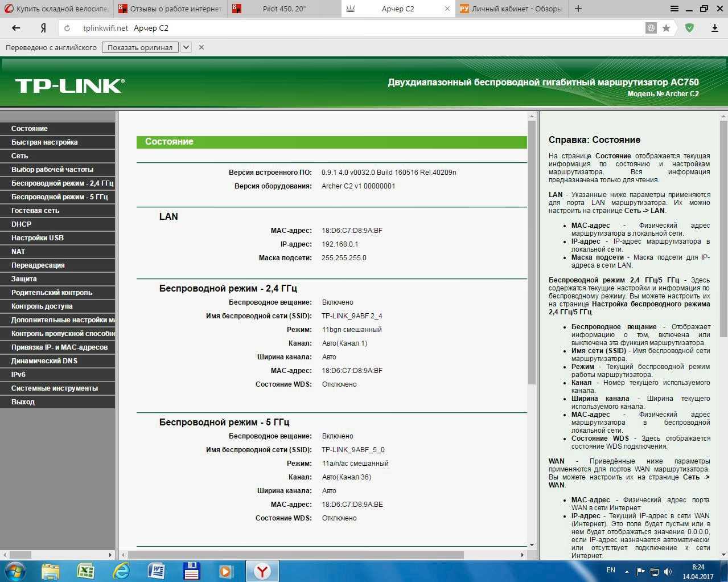The height and width of the screenshot is (582, 728).
Task: Click the Показать оригинал button
Action: coord(140,47)
